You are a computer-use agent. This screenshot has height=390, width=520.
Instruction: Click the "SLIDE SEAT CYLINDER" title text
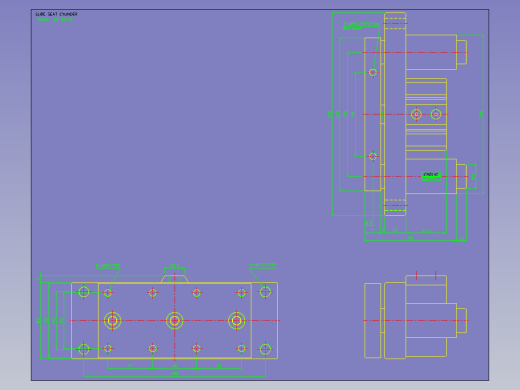point(56,14)
